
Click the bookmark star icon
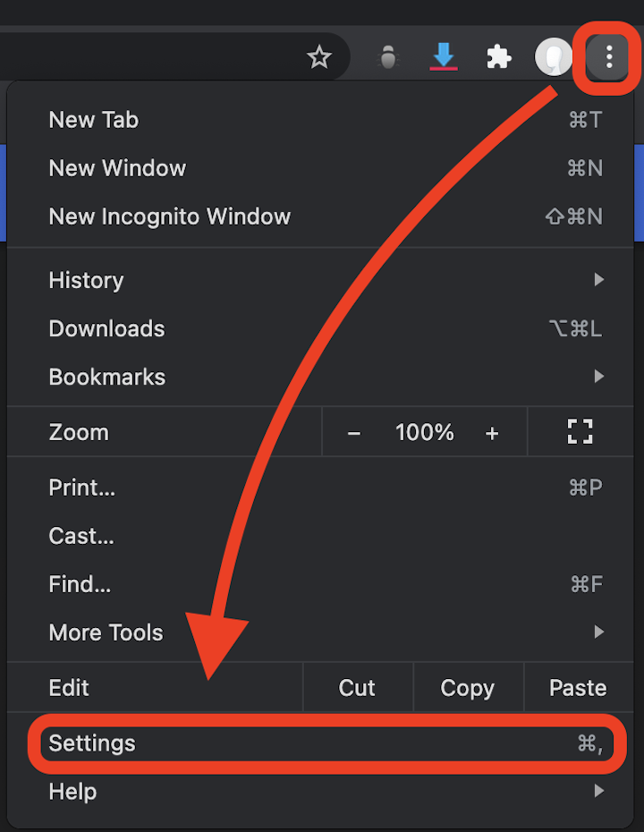tap(319, 56)
